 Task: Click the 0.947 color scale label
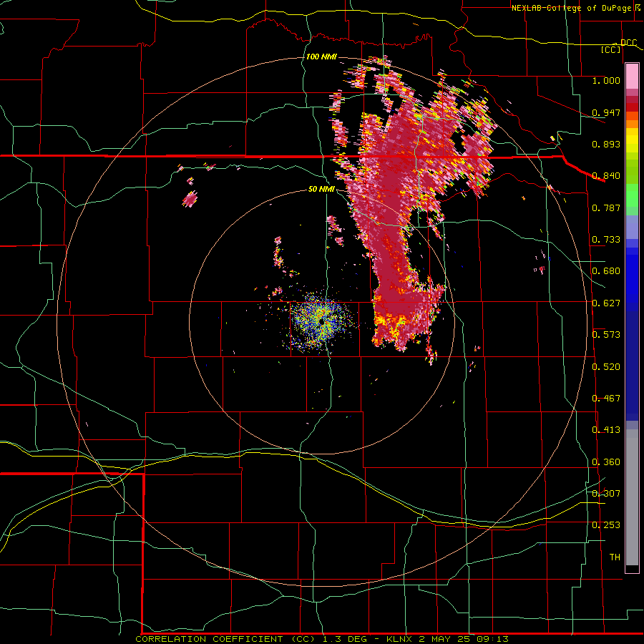[x=606, y=112]
